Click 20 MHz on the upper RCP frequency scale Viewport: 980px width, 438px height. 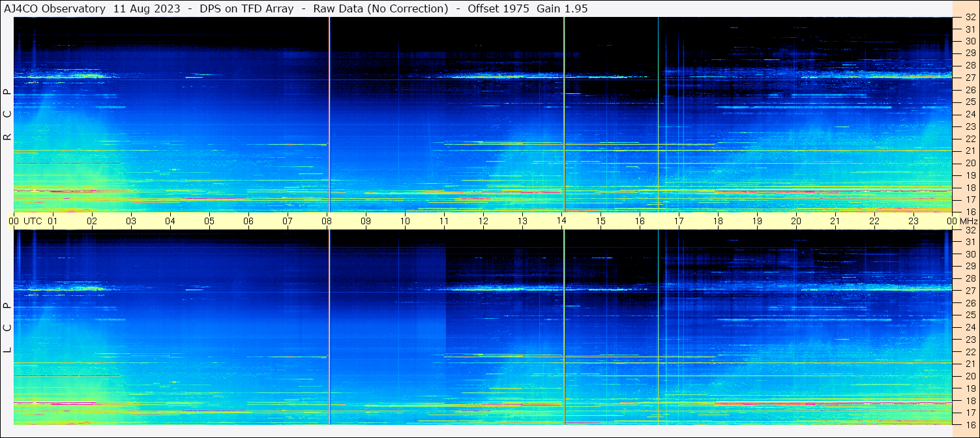[x=970, y=163]
